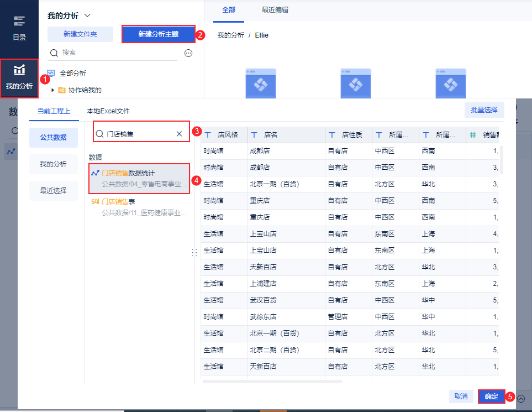
Task: Clear the 门店销售 search text
Action: pos(179,134)
